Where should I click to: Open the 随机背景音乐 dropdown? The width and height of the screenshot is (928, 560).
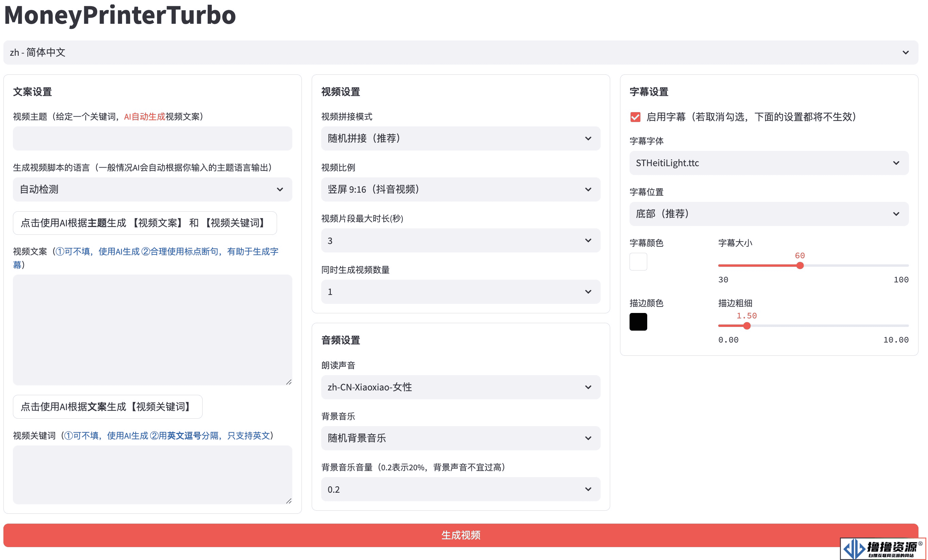(461, 438)
